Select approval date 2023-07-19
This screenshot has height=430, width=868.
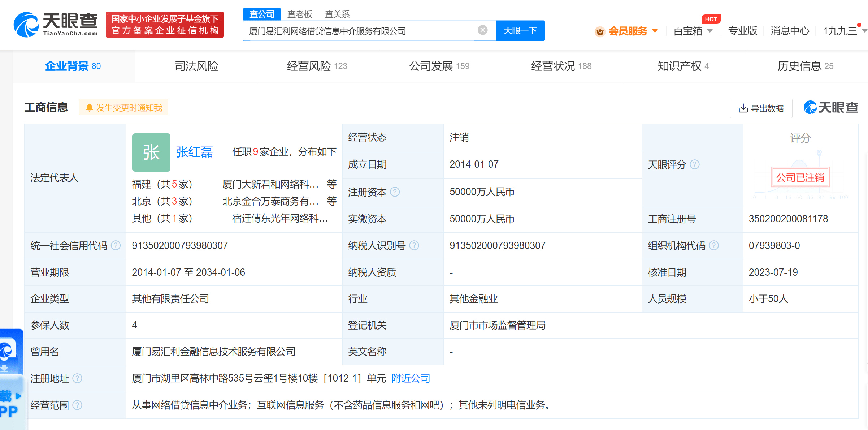coord(773,272)
